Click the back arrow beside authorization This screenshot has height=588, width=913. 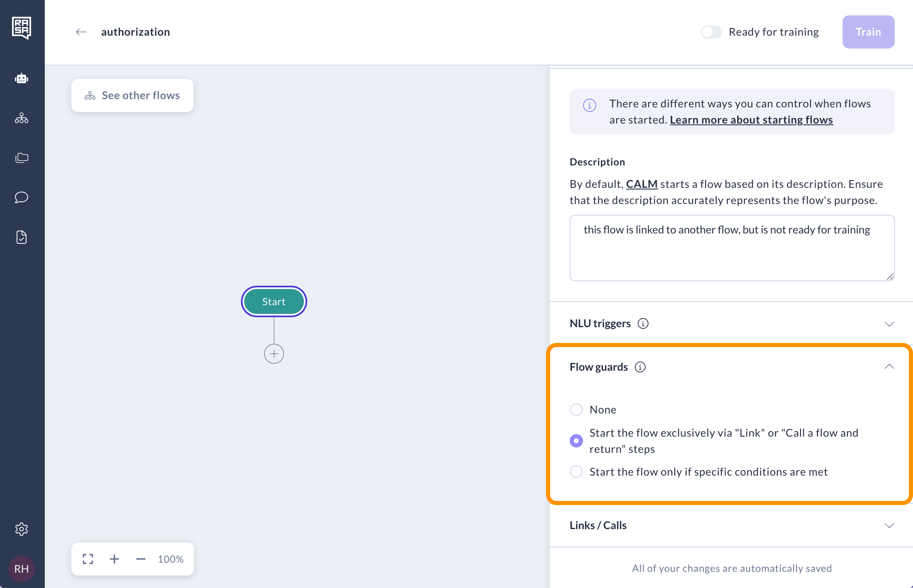[81, 32]
